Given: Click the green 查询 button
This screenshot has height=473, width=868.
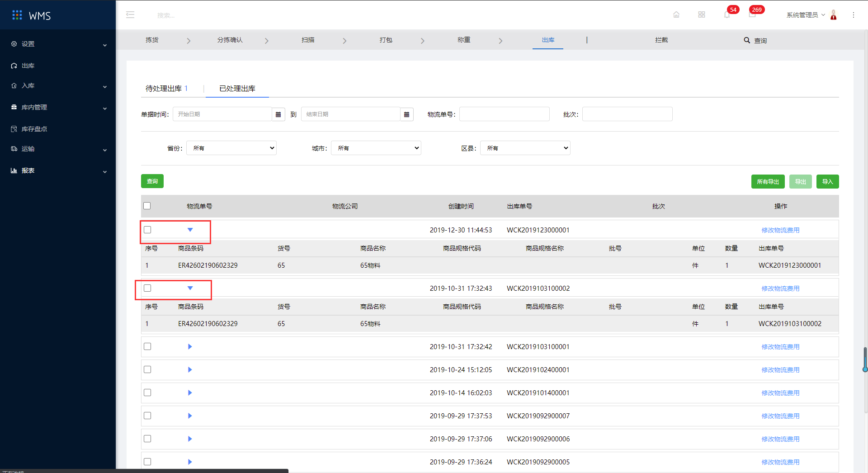Looking at the screenshot, I should [152, 181].
